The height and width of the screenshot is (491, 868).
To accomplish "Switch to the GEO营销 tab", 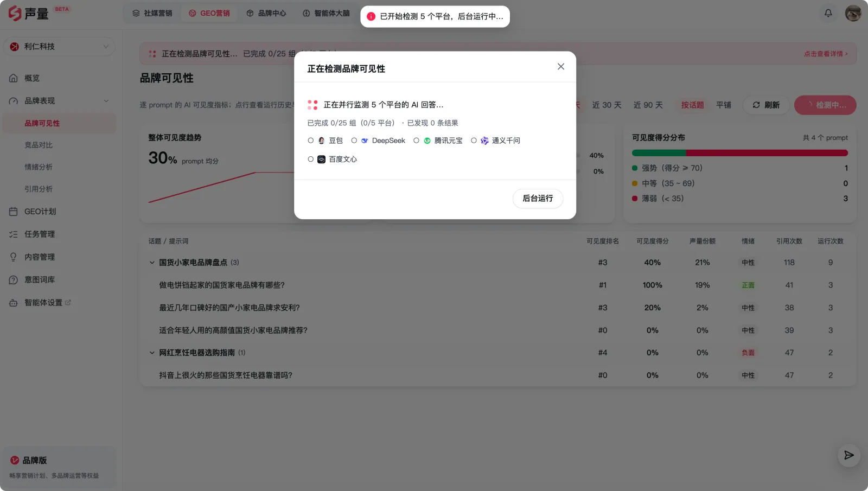I will [209, 13].
